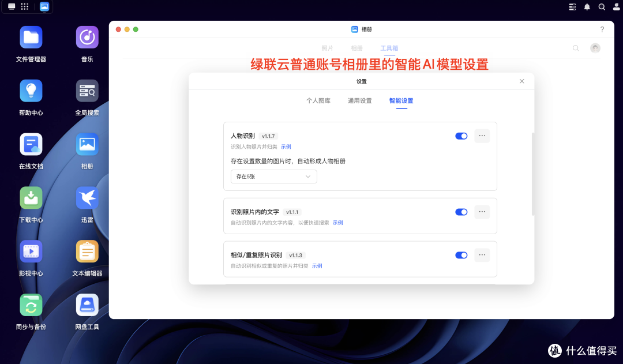623x364 pixels.
Task: Switch to the 通用设置 tab
Action: click(x=359, y=100)
